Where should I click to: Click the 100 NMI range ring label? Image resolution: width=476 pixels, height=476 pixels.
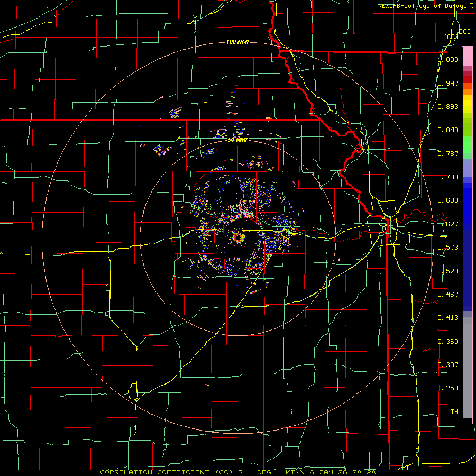tap(237, 42)
